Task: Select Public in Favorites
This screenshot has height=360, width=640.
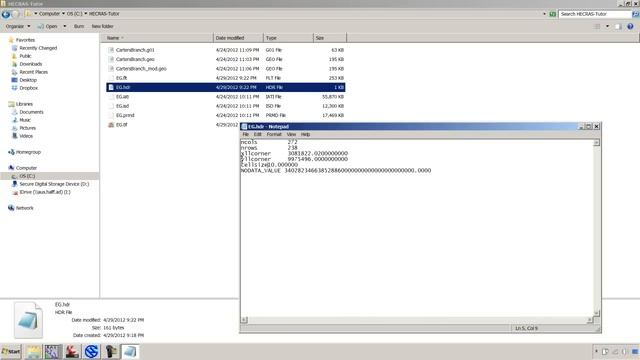Action: point(25,56)
